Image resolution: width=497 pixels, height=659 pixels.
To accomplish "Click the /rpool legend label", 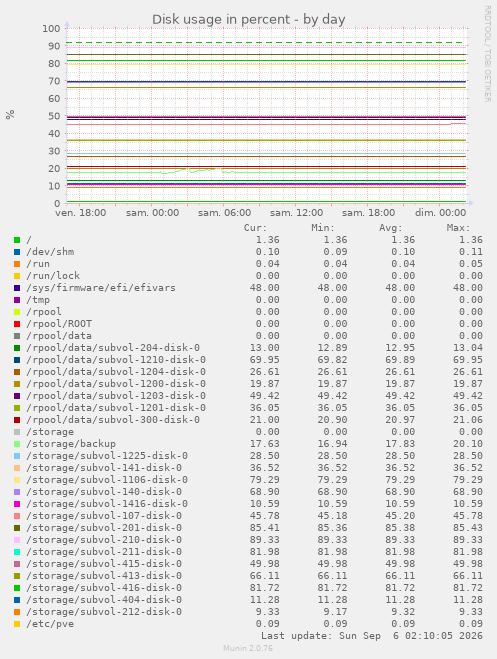I will [x=44, y=312].
